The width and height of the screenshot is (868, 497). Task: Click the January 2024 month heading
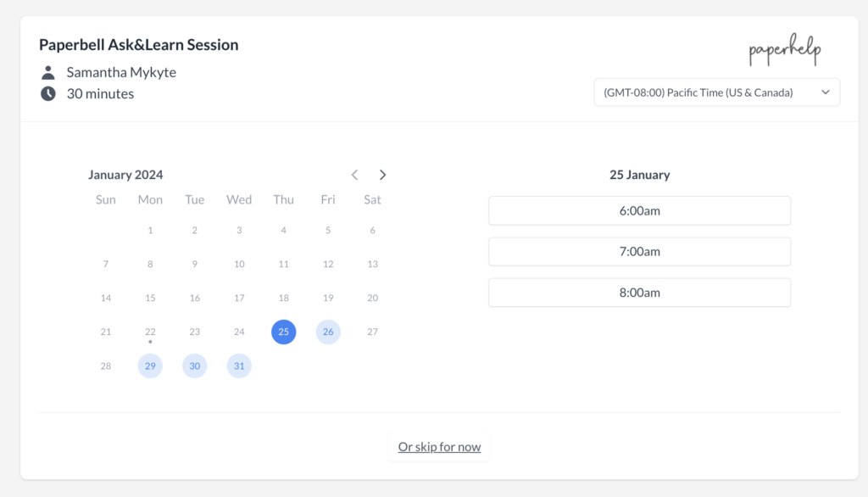tap(125, 175)
